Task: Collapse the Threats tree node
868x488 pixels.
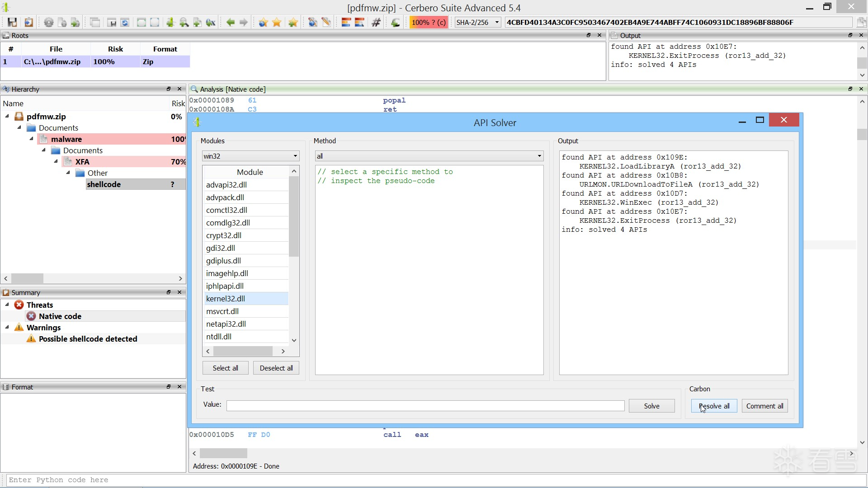Action: click(7, 305)
